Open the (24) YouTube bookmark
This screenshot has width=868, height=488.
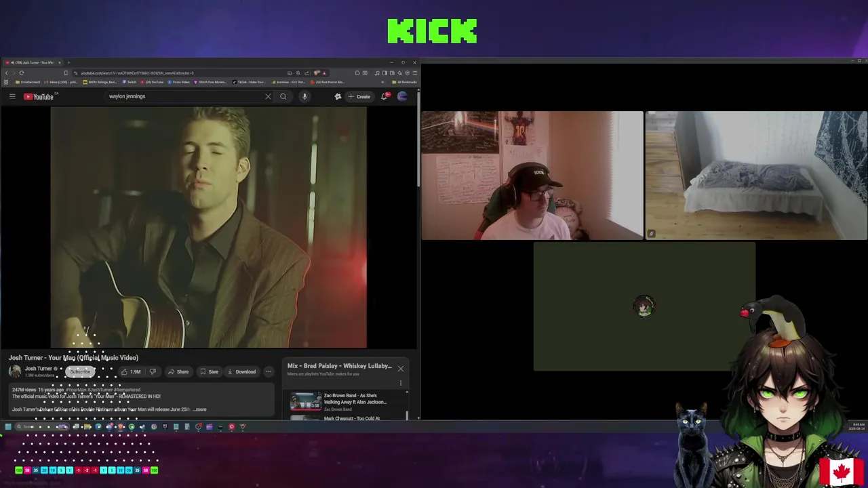[x=152, y=82]
